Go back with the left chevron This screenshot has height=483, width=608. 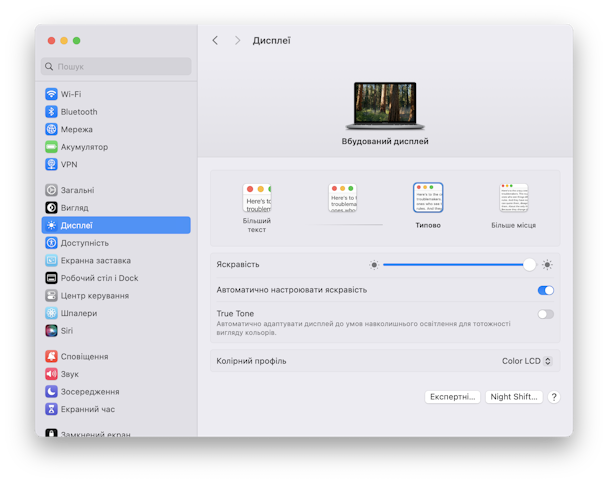[215, 40]
